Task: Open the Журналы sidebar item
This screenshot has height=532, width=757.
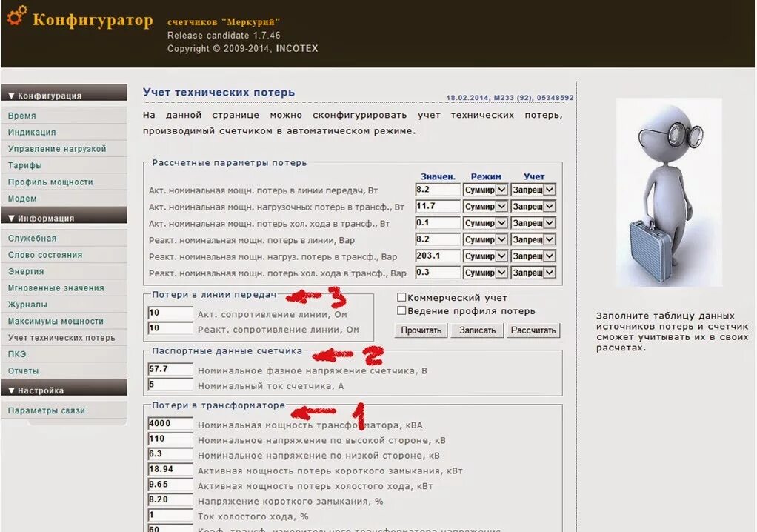Action: point(64,305)
